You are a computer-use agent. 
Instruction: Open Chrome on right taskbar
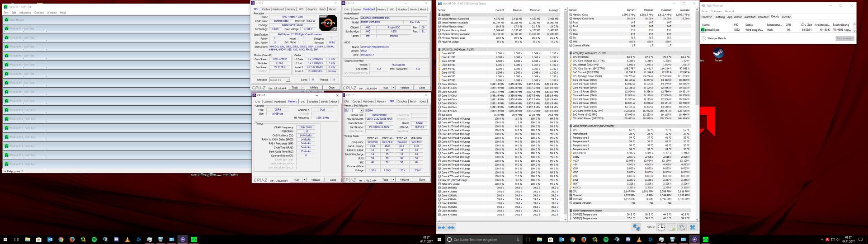572,239
